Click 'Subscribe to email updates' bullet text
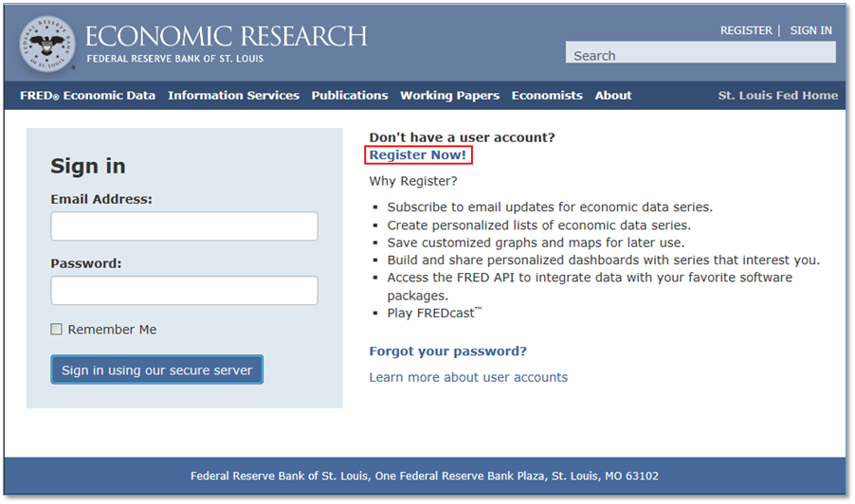 [550, 207]
